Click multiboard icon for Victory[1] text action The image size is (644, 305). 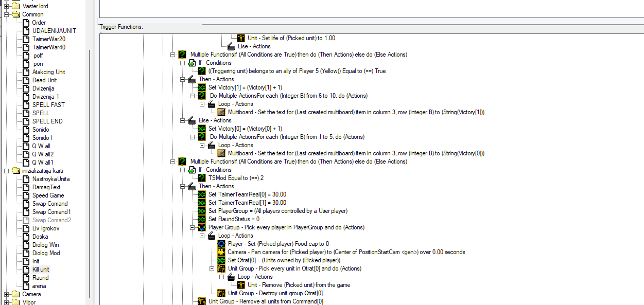221,112
